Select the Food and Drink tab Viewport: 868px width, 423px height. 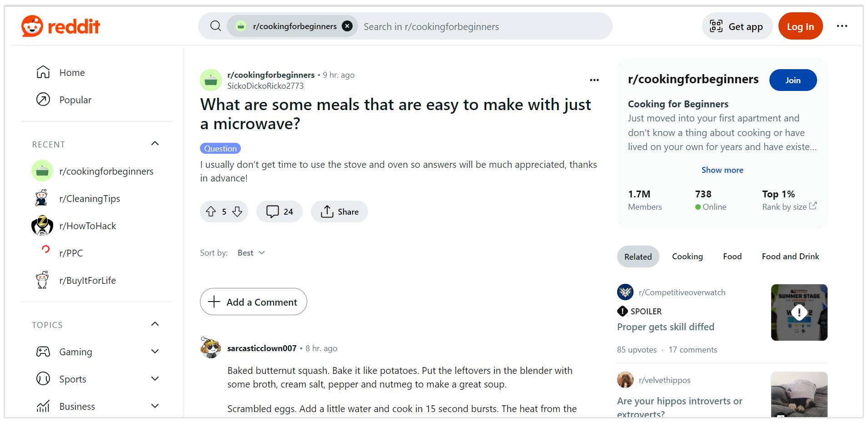click(790, 256)
